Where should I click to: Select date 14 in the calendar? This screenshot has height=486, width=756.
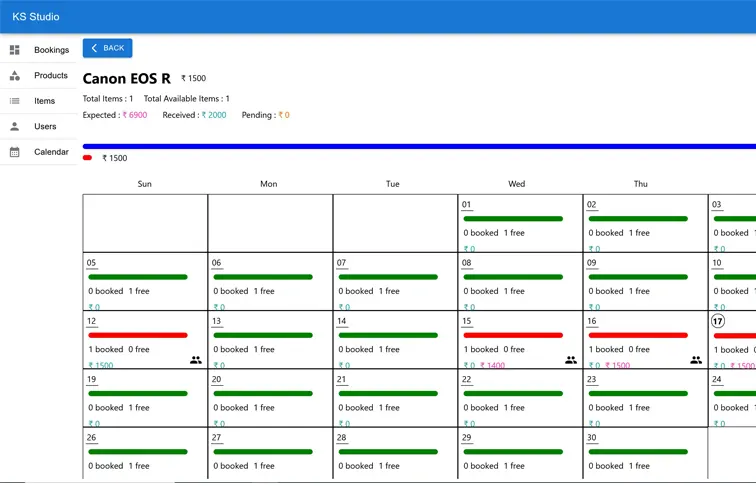[341, 321]
